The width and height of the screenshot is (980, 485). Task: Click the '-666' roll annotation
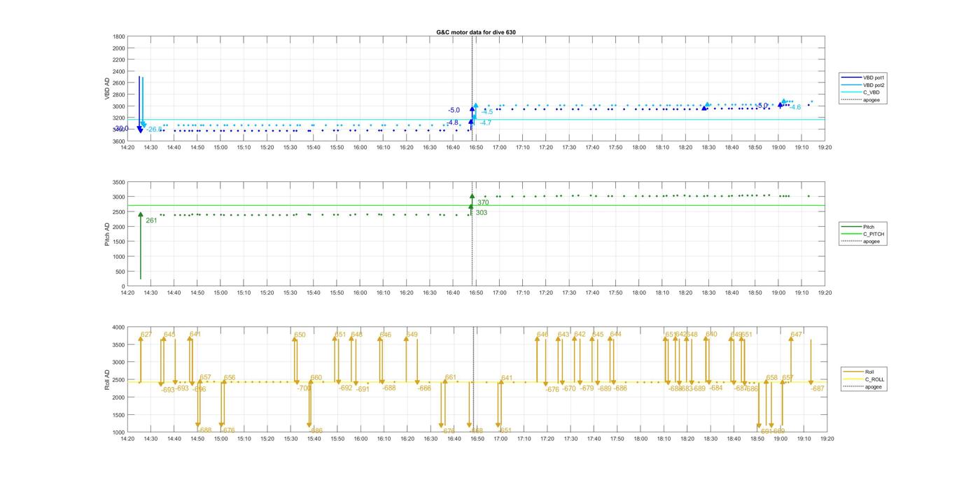tap(425, 388)
